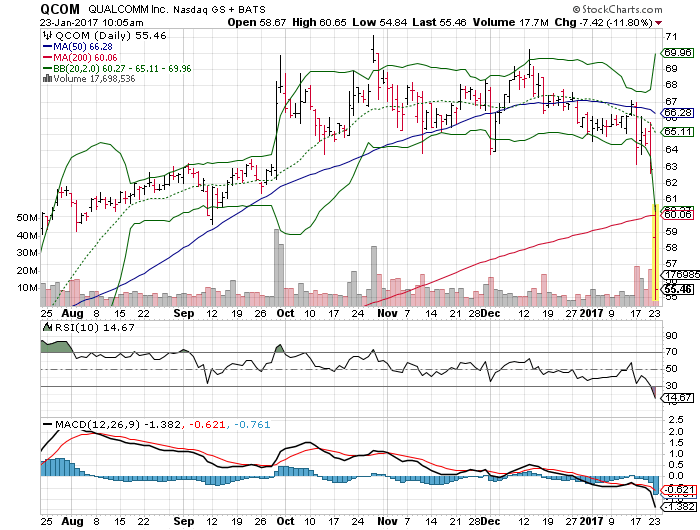This screenshot has width=700, height=530.
Task: Click the volume bars icon in the legend
Action: tap(47, 79)
